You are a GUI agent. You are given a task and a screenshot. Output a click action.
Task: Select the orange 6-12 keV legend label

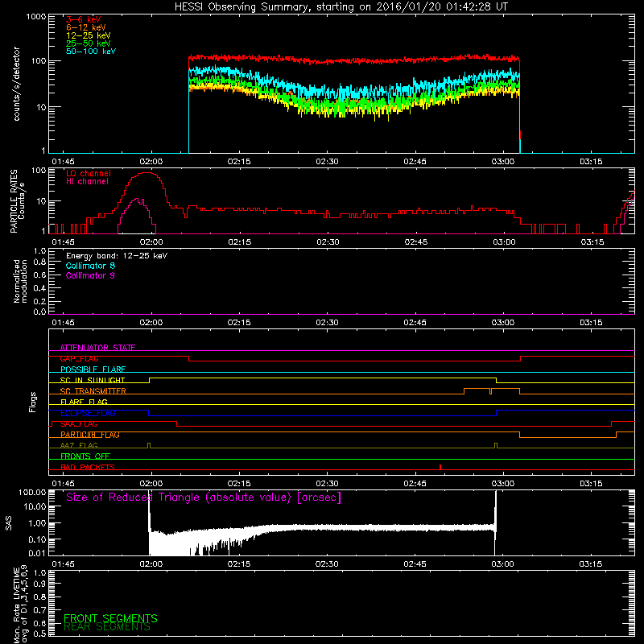[x=86, y=27]
